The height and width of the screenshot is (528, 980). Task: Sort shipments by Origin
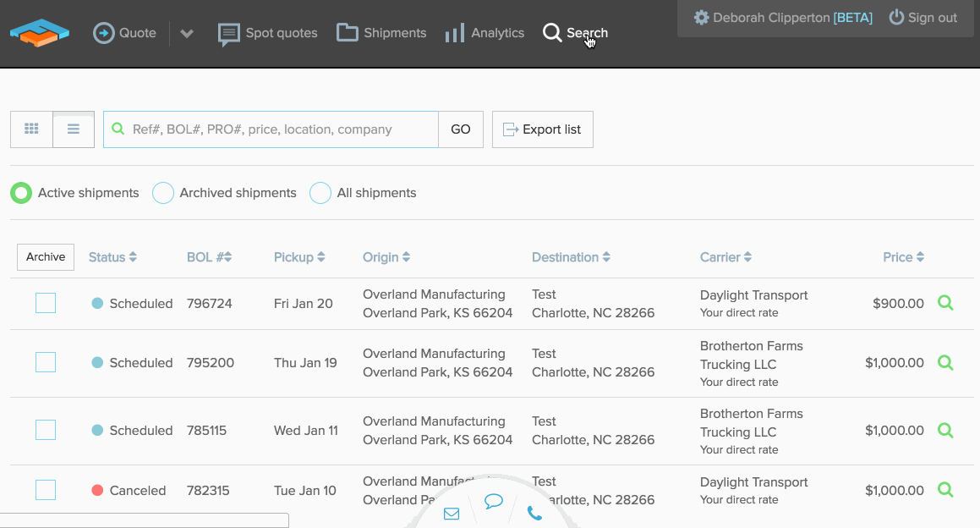(386, 257)
